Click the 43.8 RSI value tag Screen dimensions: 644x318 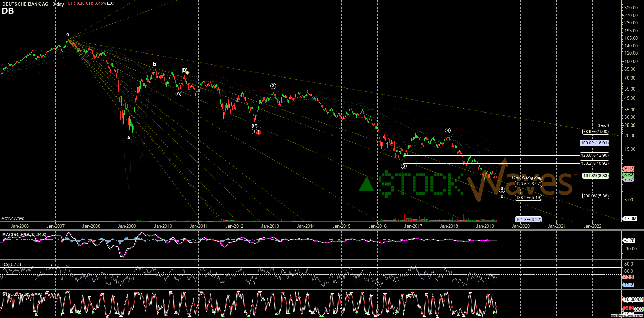pos(628,277)
